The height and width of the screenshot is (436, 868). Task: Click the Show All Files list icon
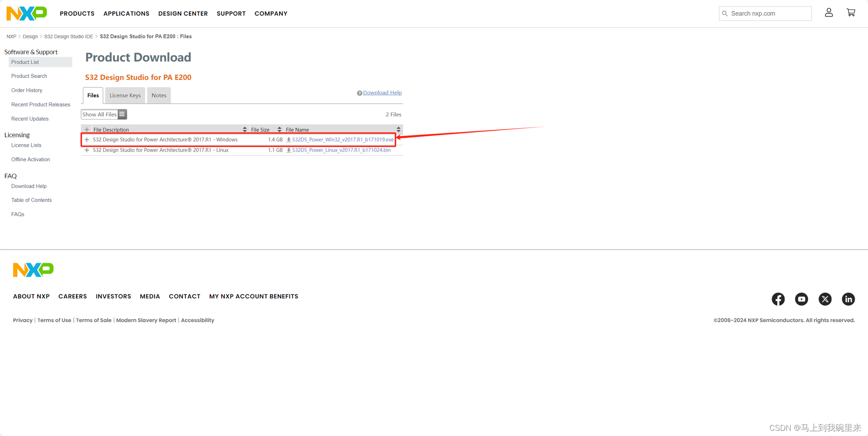click(x=122, y=114)
